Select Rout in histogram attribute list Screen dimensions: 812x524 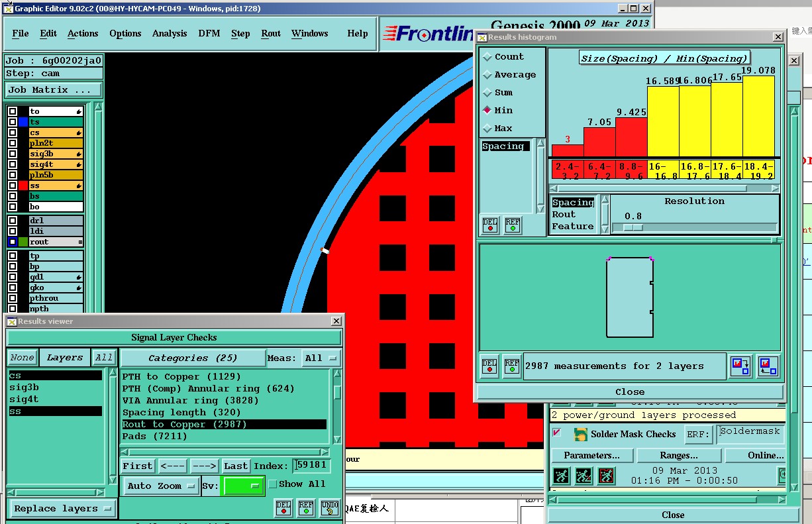574,215
